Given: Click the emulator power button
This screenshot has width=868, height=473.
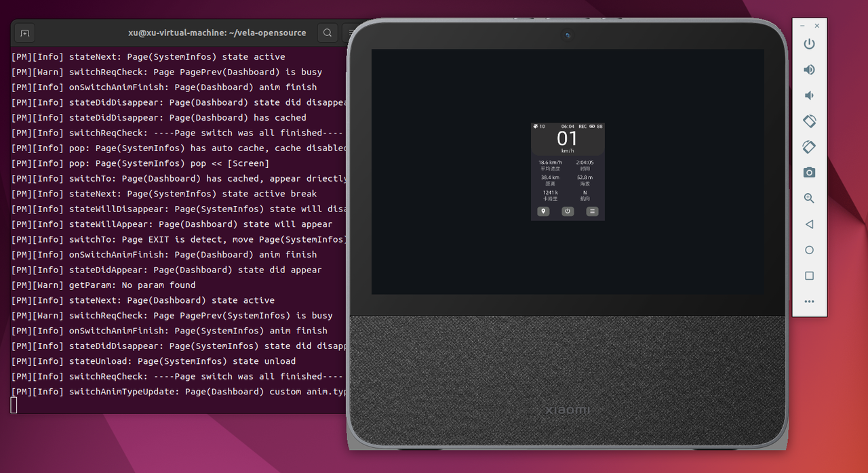Looking at the screenshot, I should click(809, 44).
